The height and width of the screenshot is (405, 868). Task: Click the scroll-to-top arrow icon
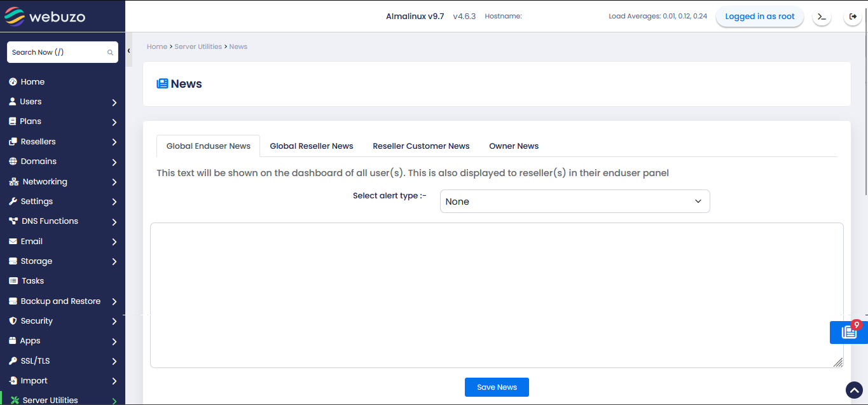tap(854, 390)
